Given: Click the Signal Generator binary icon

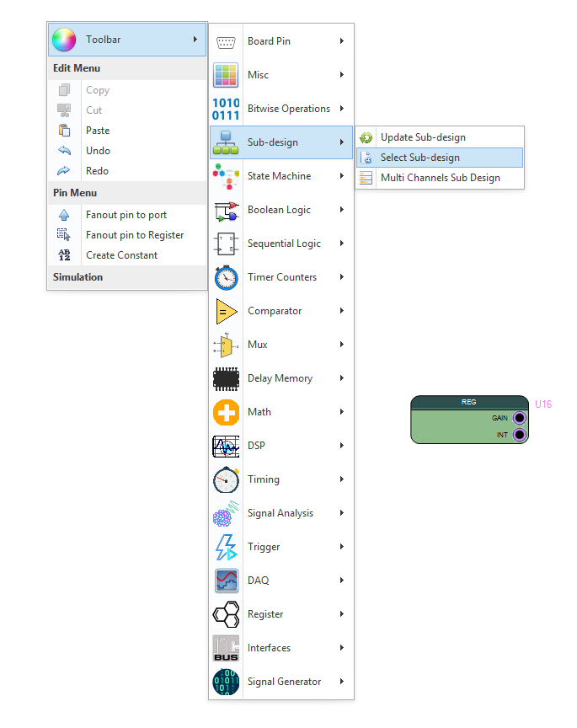Looking at the screenshot, I should click(x=226, y=682).
